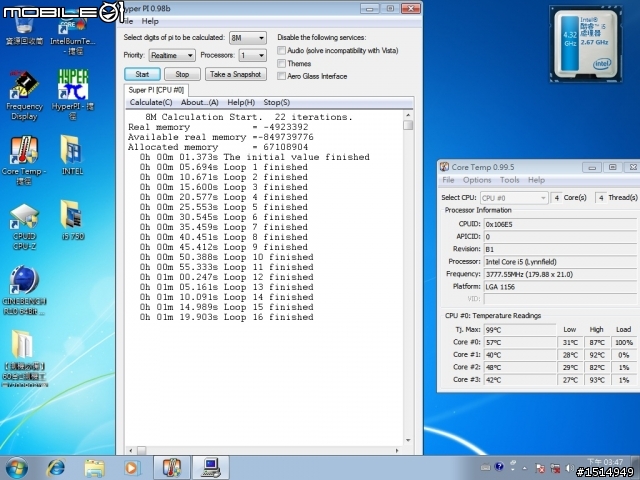The height and width of the screenshot is (480, 640).
Task: Click the vertical scrollbar thumb in log
Action: click(408, 125)
